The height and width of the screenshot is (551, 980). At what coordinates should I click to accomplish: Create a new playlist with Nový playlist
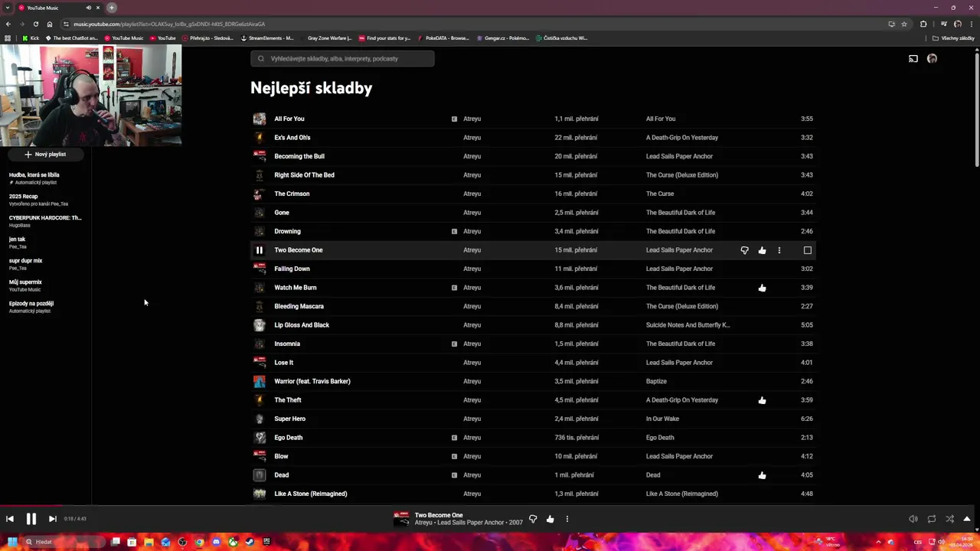(45, 155)
